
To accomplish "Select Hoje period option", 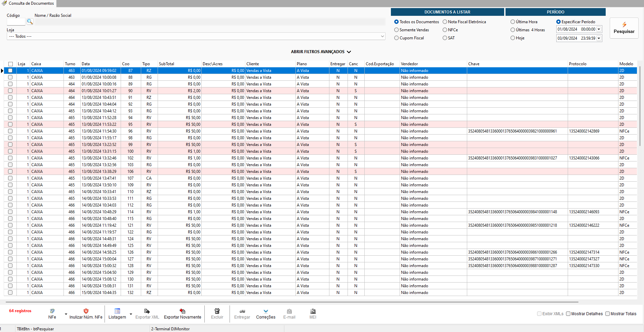I will click(x=513, y=38).
